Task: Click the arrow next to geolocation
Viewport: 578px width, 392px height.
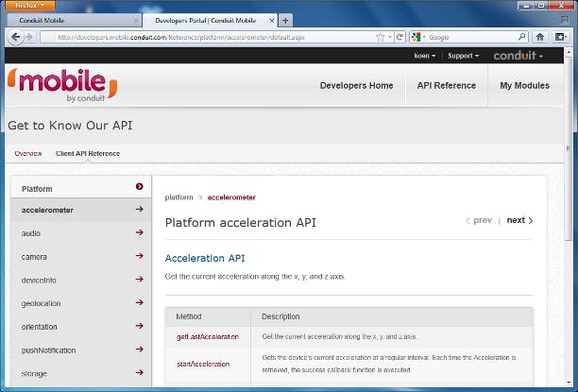Action: point(140,302)
